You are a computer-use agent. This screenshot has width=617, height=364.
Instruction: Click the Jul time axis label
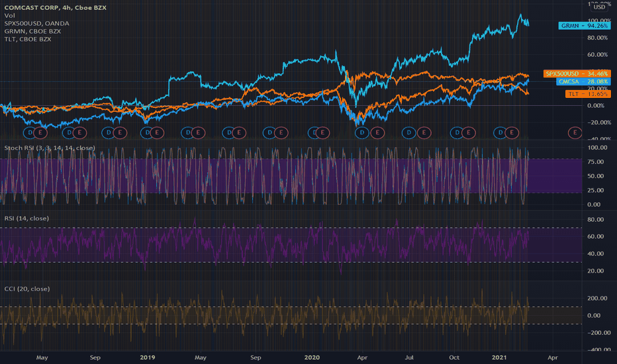pos(409,357)
